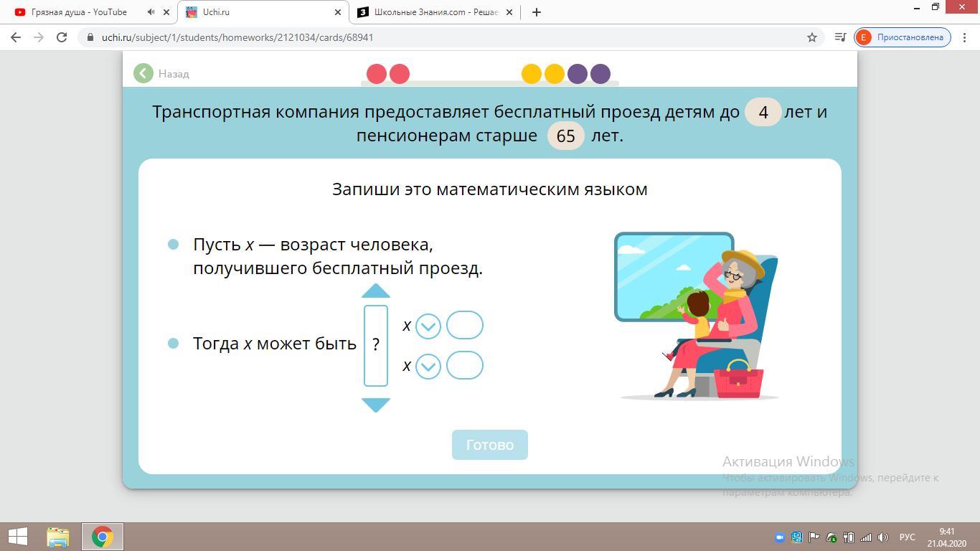Close the Школьные Знания.com tab

[x=510, y=12]
